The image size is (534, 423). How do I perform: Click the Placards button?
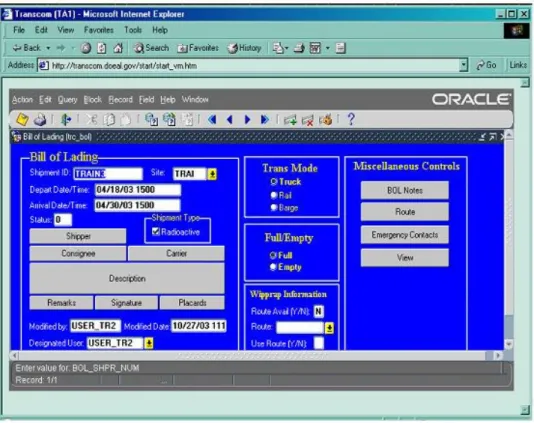tap(192, 303)
